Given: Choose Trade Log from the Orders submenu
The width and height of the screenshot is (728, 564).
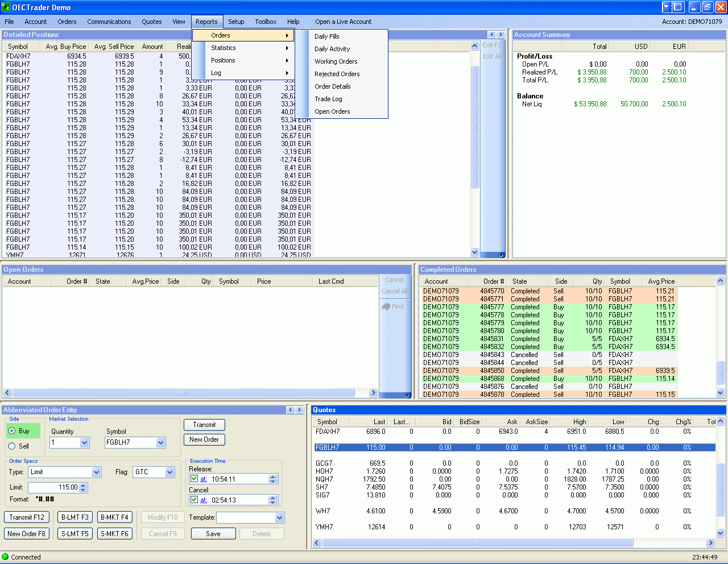Looking at the screenshot, I should pos(328,99).
